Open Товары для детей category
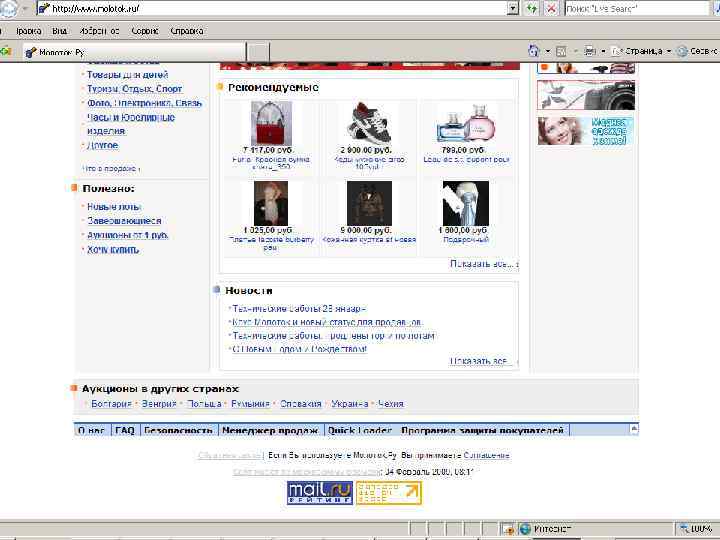The height and width of the screenshot is (540, 720). (128, 74)
